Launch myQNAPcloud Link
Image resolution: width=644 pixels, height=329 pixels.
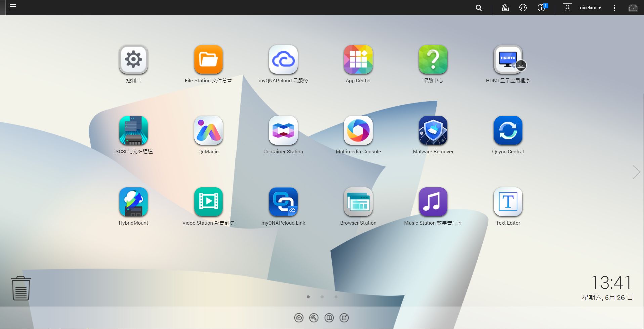pyautogui.click(x=283, y=202)
